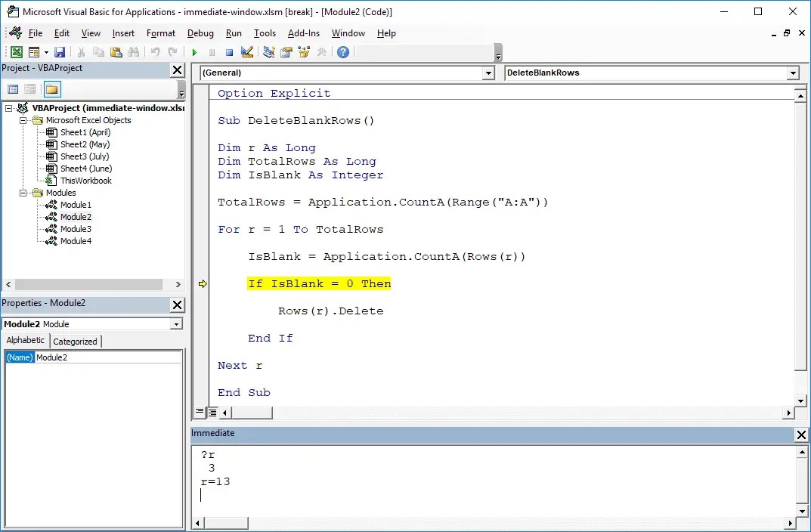Select Module4 in project tree
The height and width of the screenshot is (532, 811).
point(76,241)
